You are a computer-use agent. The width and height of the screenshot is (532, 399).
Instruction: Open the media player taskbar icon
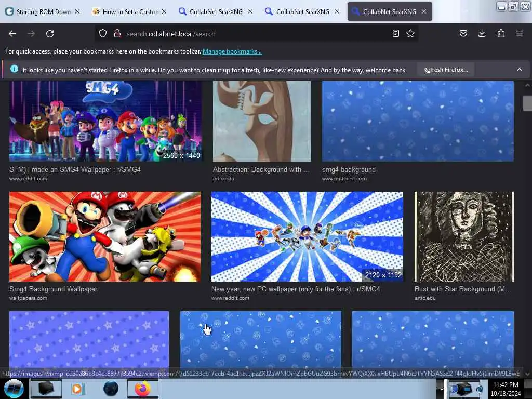coord(77,389)
